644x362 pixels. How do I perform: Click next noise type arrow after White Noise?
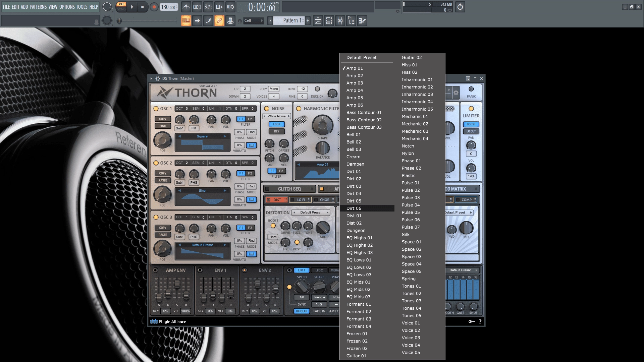[x=289, y=116]
